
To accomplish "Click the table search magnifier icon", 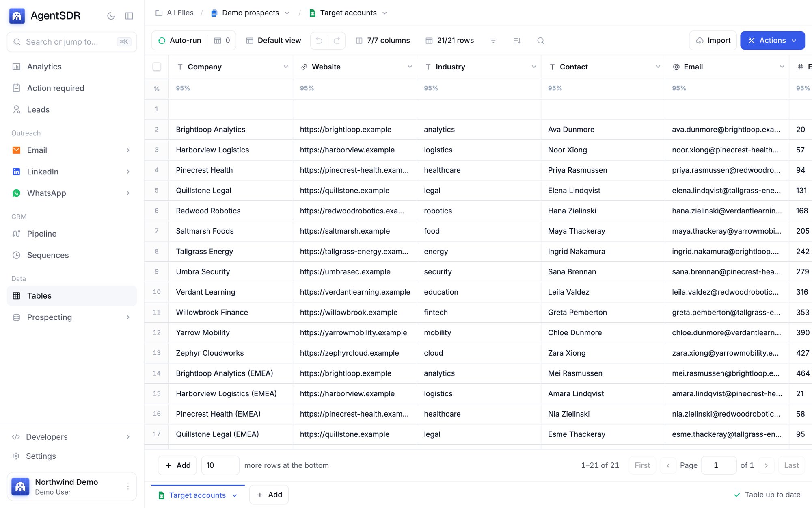I will [540, 41].
